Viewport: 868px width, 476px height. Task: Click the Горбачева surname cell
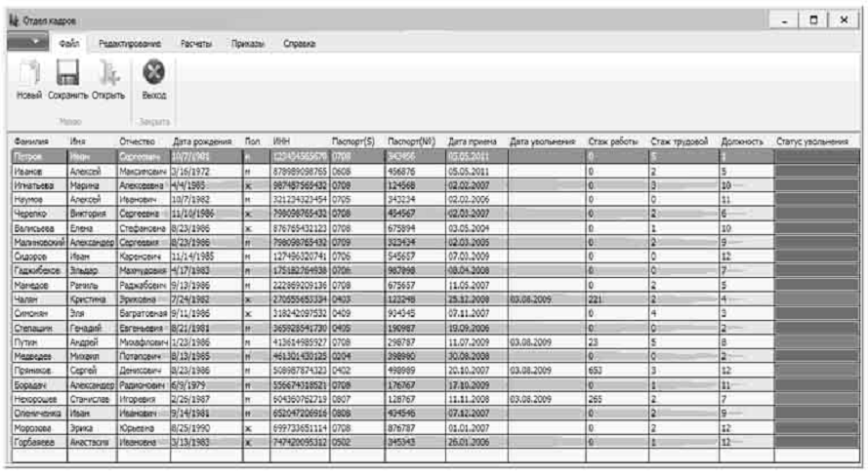(39, 442)
